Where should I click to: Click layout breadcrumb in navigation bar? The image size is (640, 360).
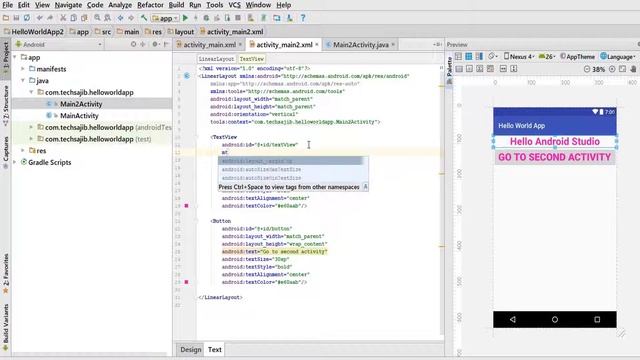[x=181, y=31]
